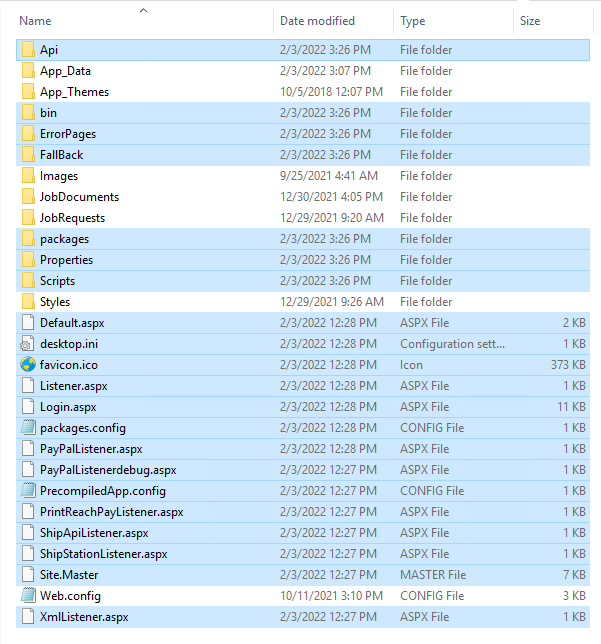Click the Styles folder icon

click(28, 301)
